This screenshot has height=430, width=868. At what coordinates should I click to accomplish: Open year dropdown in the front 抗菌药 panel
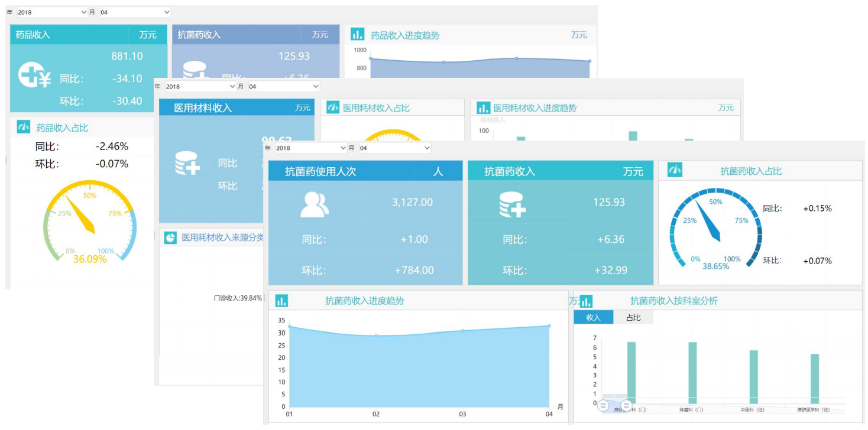pyautogui.click(x=311, y=148)
